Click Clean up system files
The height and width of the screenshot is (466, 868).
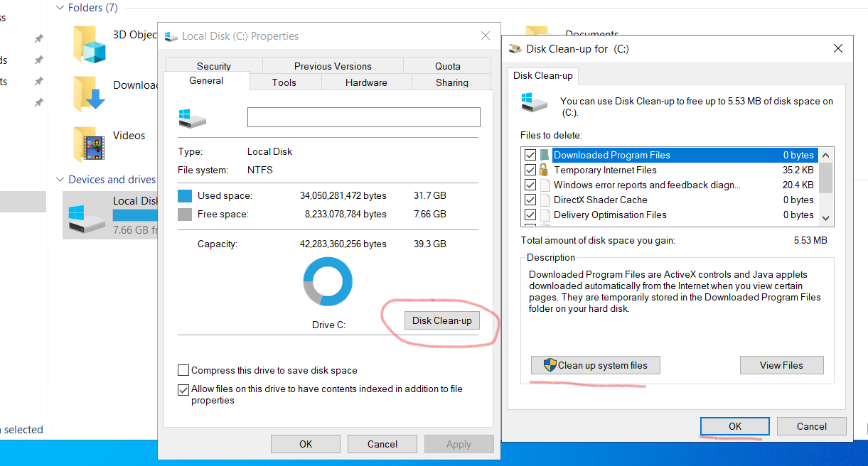595,365
